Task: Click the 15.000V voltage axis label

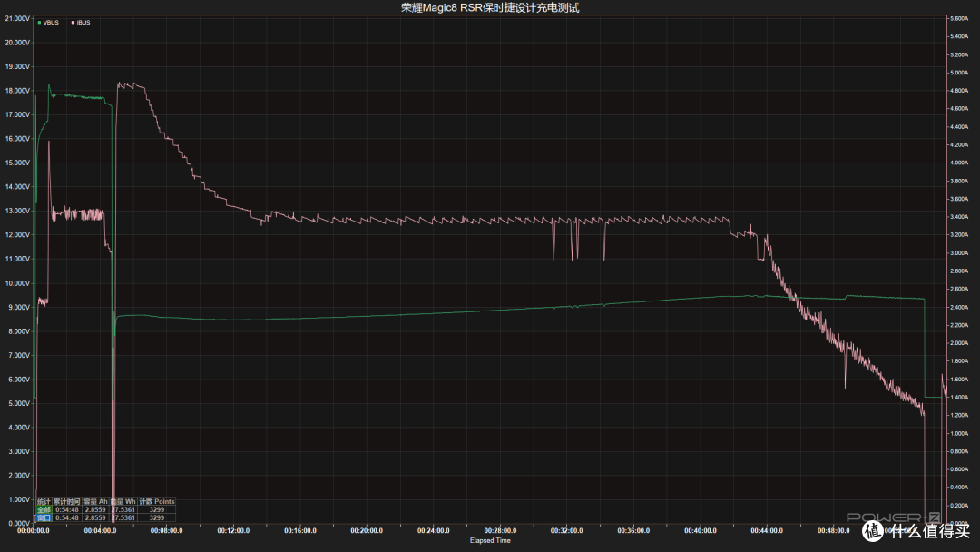Action: point(17,163)
